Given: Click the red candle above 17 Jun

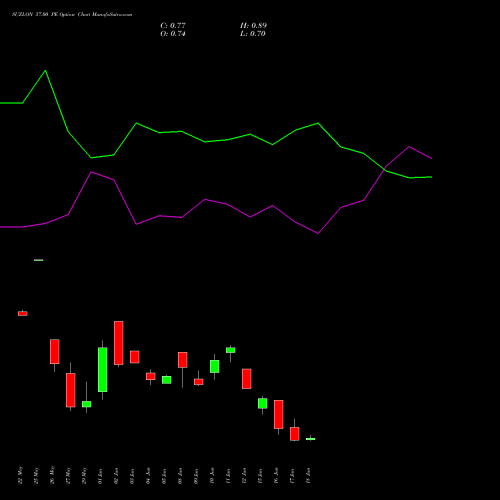Looking at the screenshot, I should pyautogui.click(x=295, y=434).
